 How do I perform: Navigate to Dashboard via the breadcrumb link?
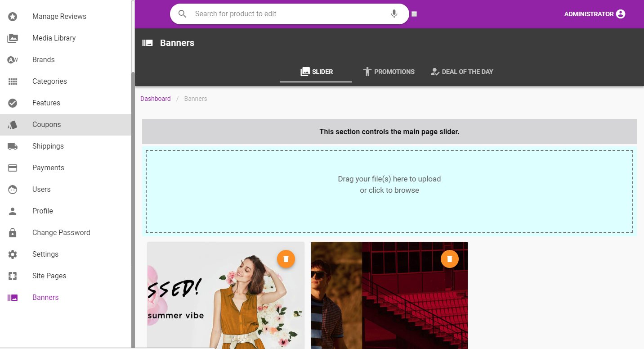pos(156,98)
